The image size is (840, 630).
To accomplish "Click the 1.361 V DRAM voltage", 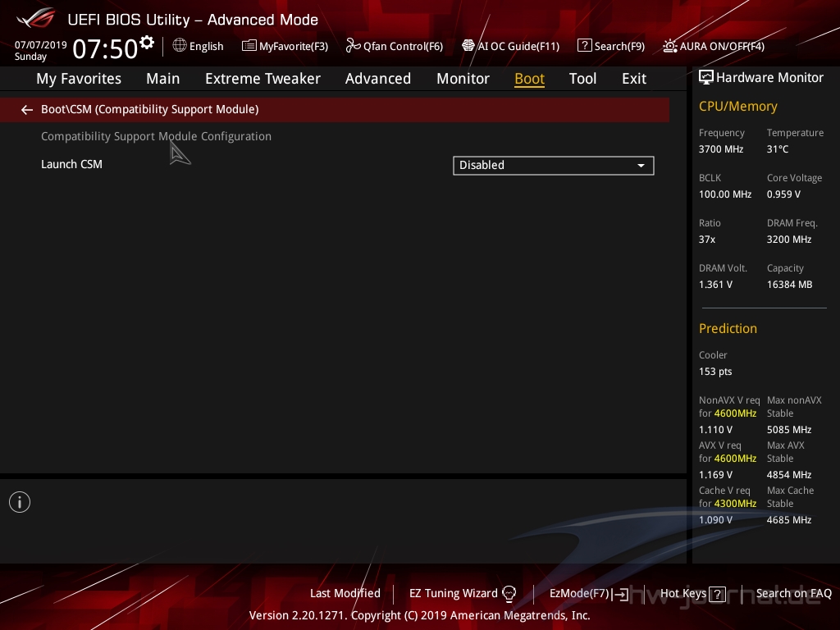I will pos(715,285).
